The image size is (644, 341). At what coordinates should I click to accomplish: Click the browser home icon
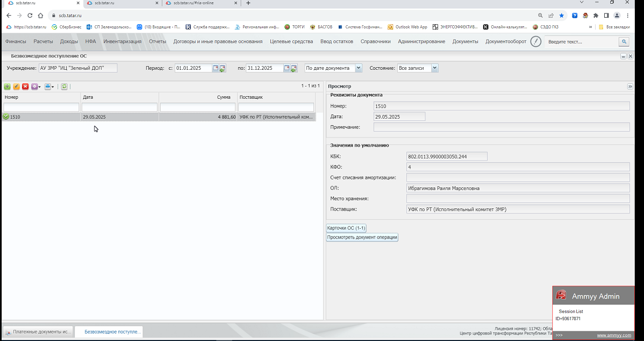point(40,15)
